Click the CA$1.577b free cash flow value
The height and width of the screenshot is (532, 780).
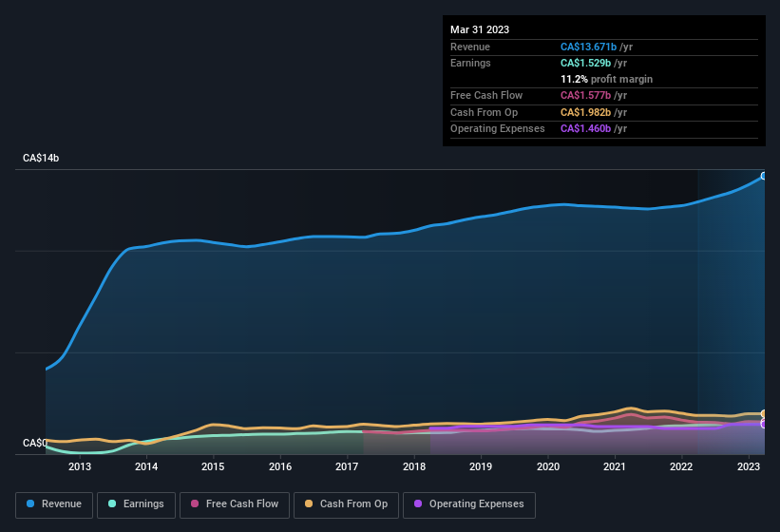[585, 95]
